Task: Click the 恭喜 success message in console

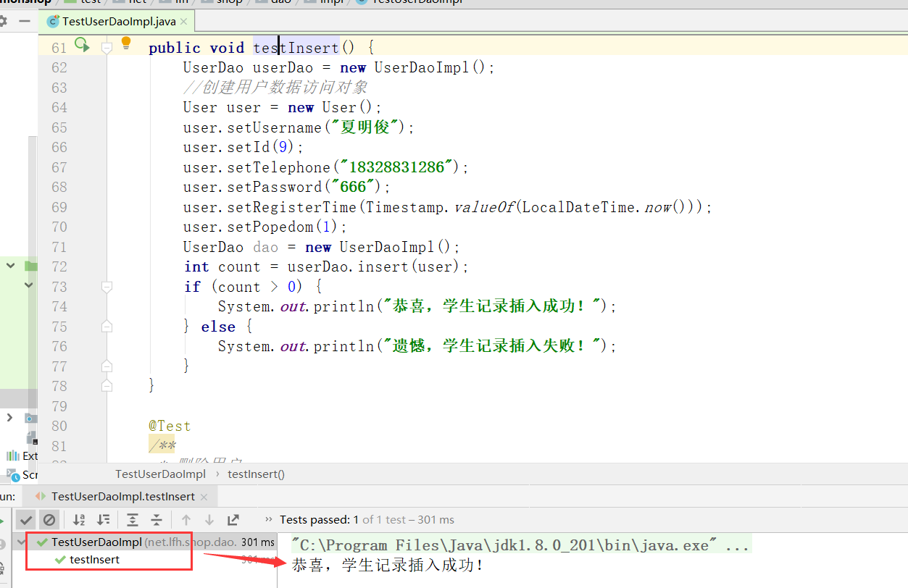Action: [388, 565]
